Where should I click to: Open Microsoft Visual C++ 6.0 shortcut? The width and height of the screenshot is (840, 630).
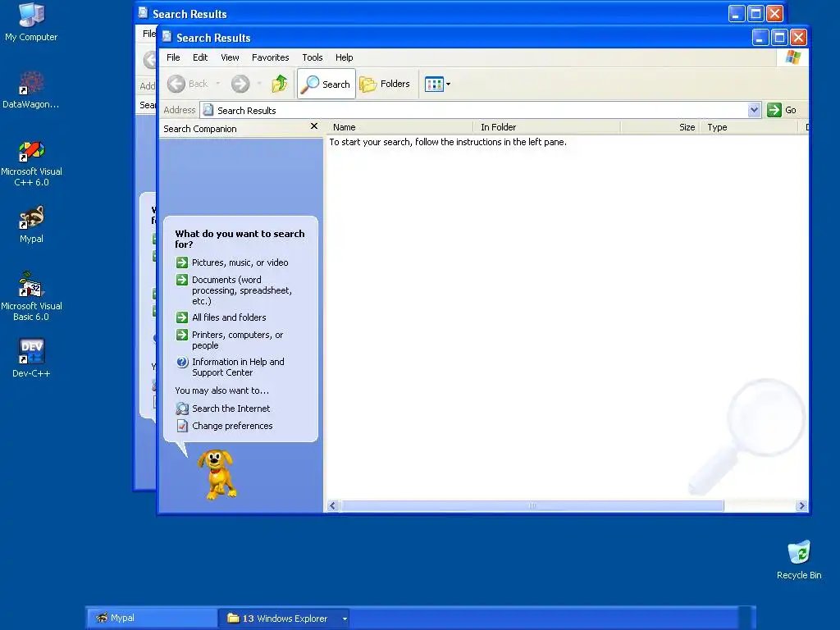point(31,163)
